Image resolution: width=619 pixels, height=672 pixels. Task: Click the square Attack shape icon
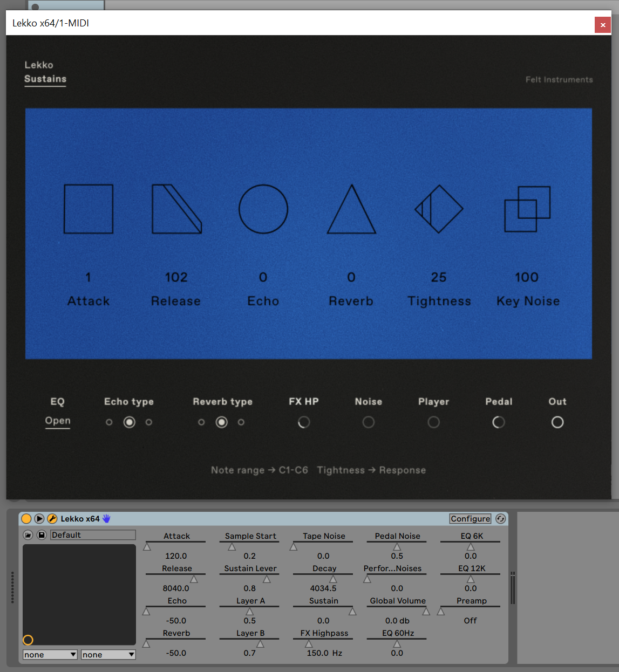89,209
